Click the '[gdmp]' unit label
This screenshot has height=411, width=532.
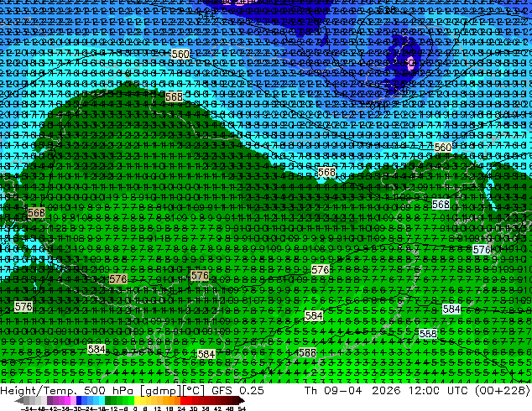pos(159,391)
